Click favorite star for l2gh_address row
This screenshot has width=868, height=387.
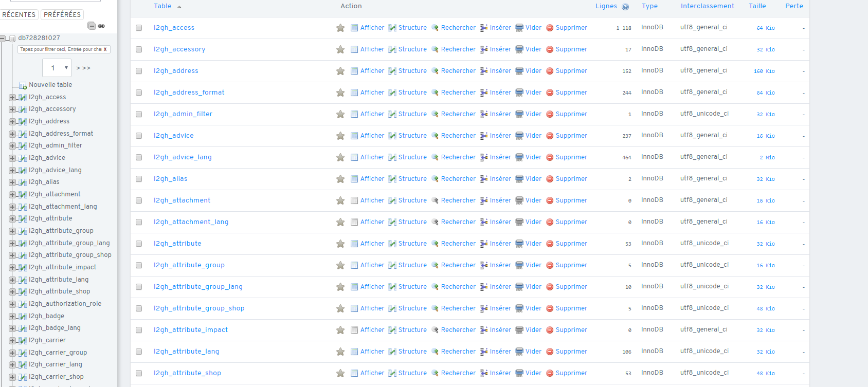pyautogui.click(x=340, y=71)
